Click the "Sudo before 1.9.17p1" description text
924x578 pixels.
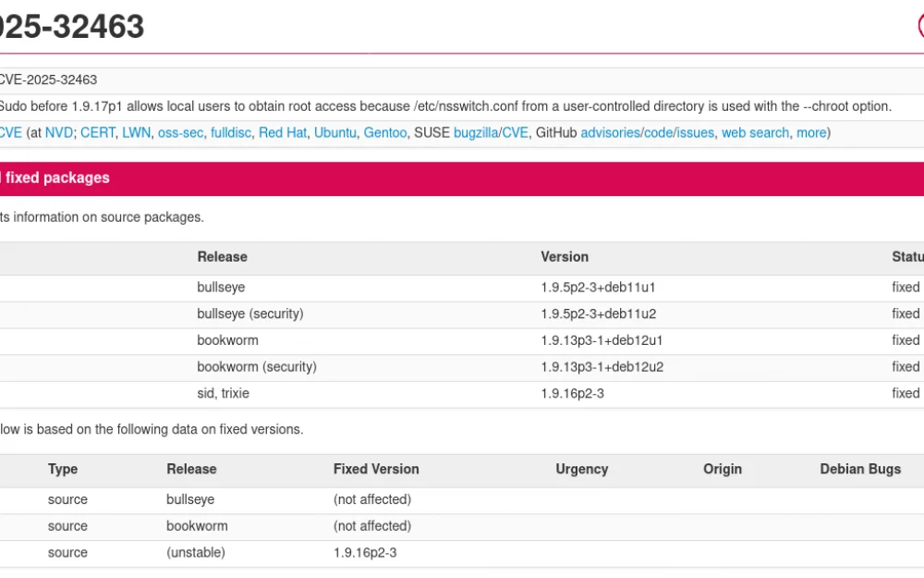point(445,106)
